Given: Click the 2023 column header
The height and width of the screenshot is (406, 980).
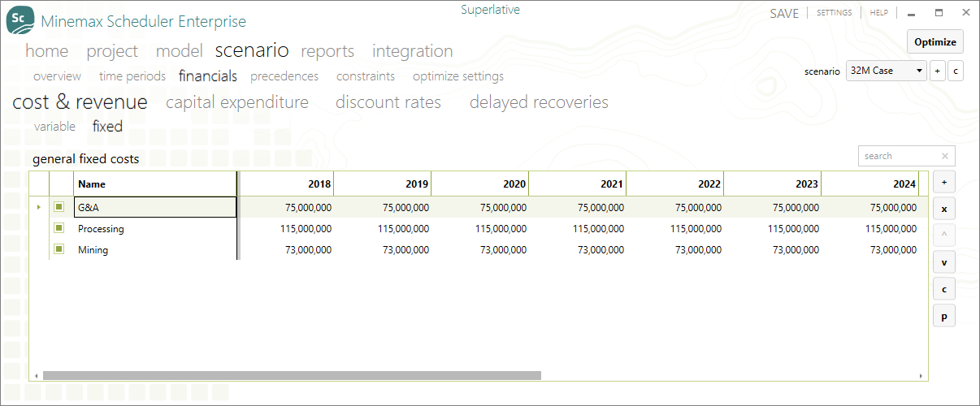Looking at the screenshot, I should tap(773, 184).
